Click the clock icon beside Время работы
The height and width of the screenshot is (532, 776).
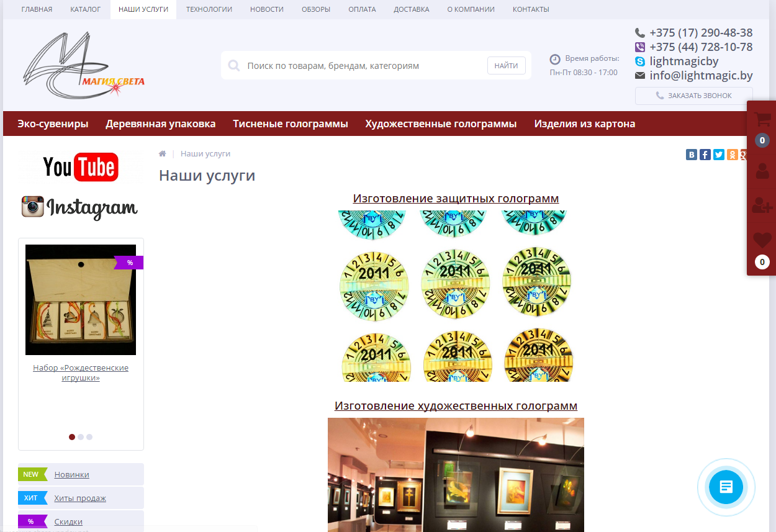[555, 59]
